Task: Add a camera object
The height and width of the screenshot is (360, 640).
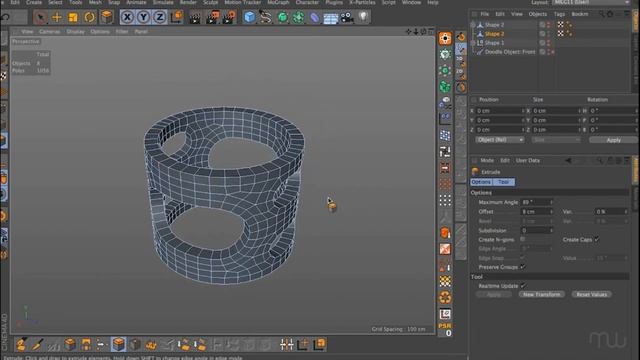Action: click(x=347, y=17)
